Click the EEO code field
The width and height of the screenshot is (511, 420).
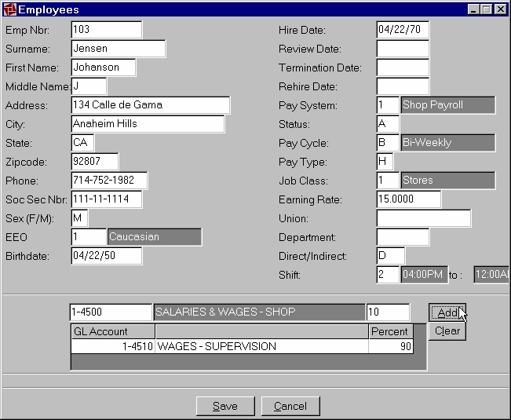[x=89, y=237]
